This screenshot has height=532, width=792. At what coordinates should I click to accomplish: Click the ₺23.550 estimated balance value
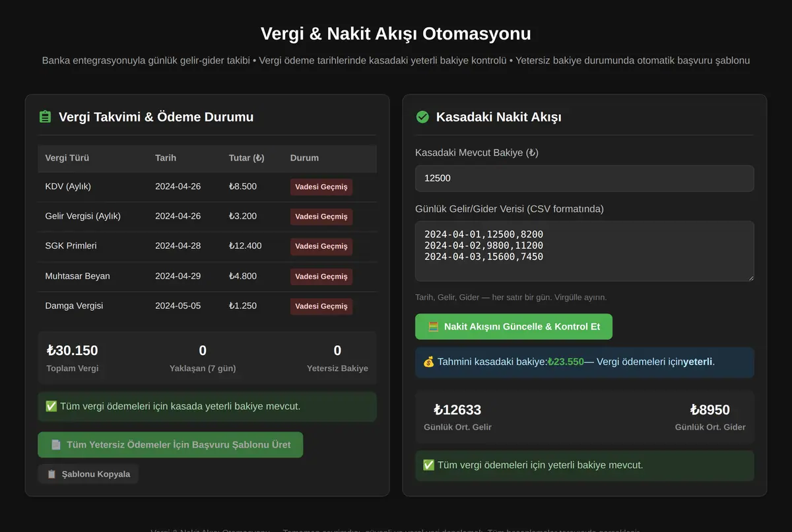point(566,362)
